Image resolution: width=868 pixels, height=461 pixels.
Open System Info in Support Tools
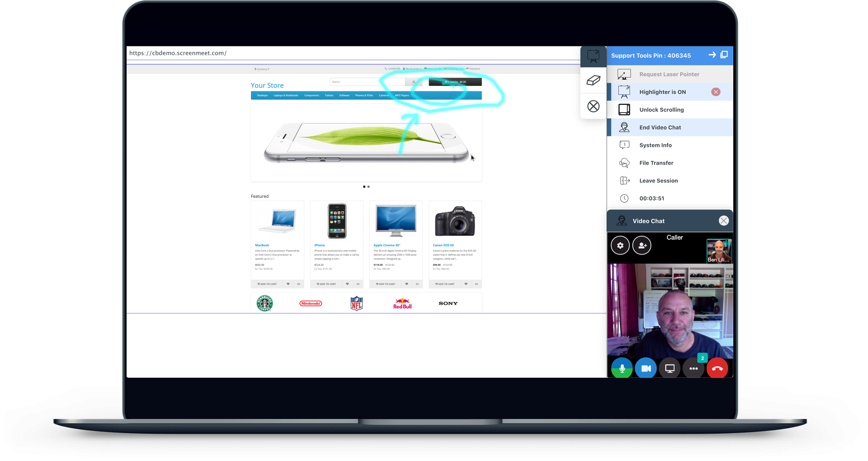pyautogui.click(x=655, y=145)
